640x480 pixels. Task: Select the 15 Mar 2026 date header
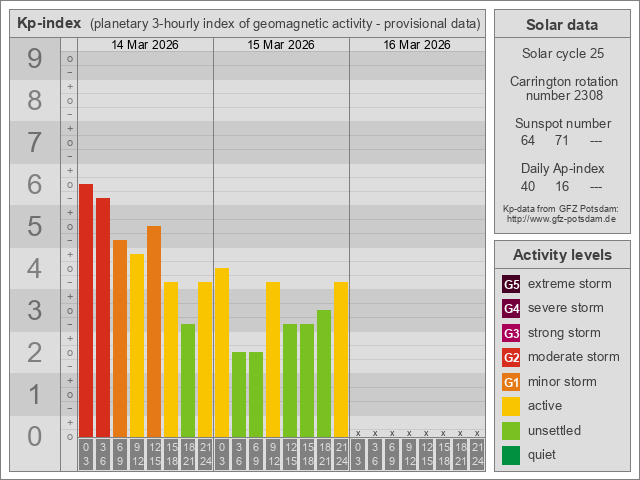tap(281, 45)
